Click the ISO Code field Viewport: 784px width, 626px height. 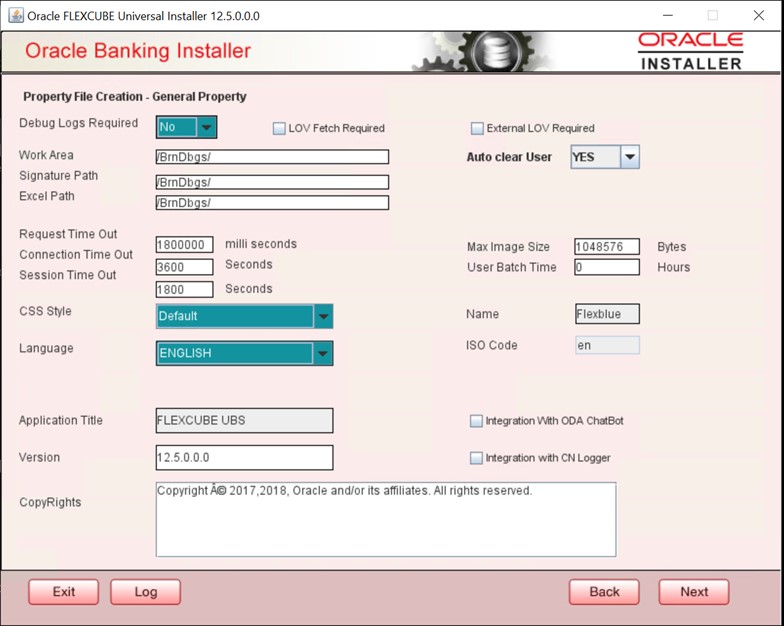[x=607, y=345]
